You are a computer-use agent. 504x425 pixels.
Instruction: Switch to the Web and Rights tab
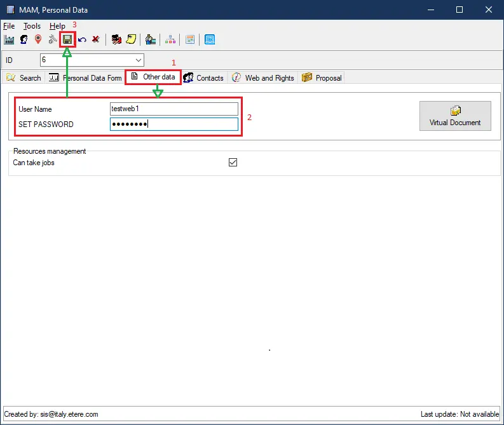pos(262,78)
